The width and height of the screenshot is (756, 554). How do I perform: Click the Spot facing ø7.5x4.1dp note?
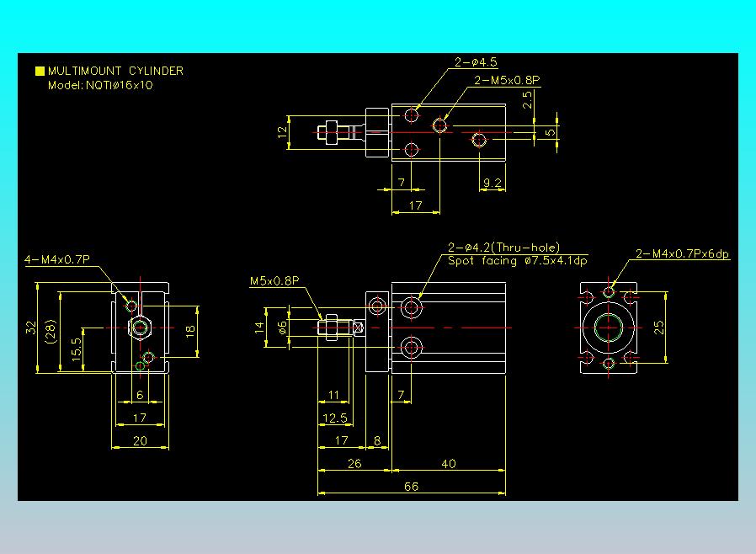click(518, 261)
